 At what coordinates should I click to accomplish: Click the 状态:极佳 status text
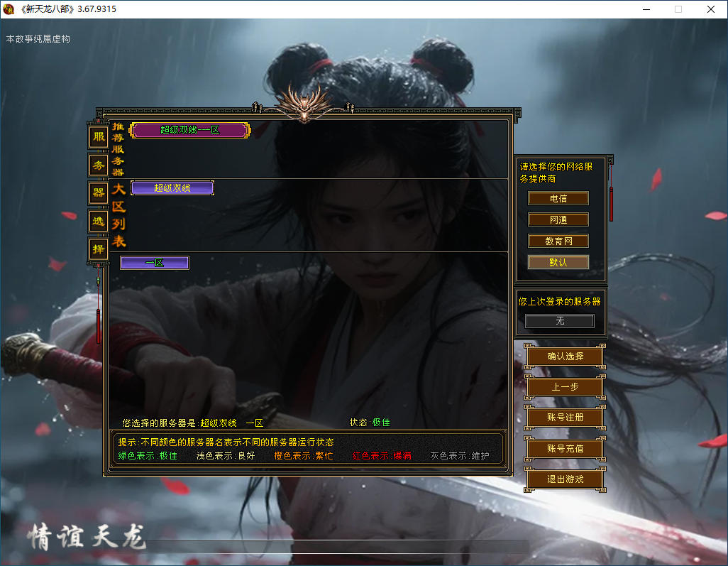[370, 423]
